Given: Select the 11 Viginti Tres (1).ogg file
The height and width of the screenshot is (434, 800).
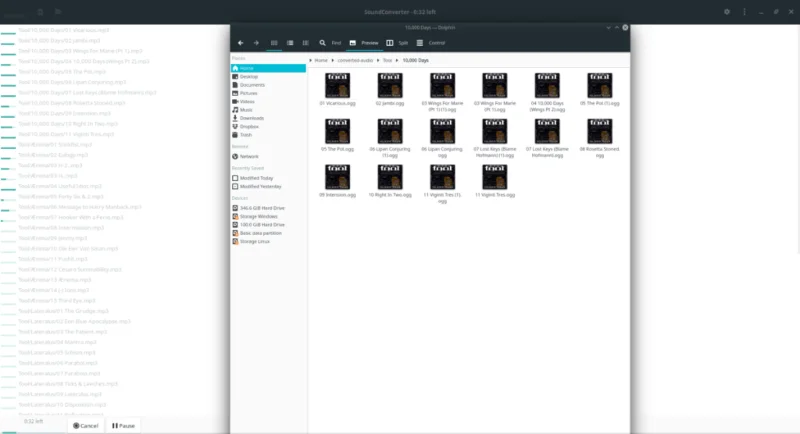Looking at the screenshot, I should (x=442, y=184).
